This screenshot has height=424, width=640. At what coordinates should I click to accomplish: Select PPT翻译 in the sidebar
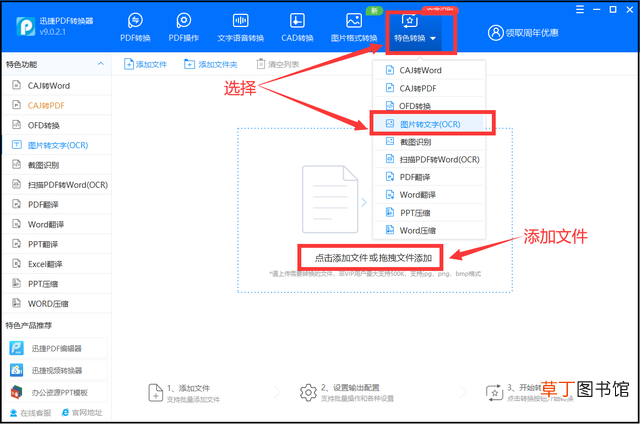[x=57, y=244]
